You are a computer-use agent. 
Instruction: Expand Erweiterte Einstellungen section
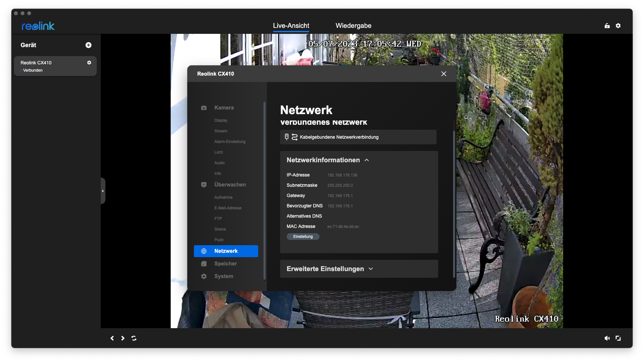(x=371, y=269)
